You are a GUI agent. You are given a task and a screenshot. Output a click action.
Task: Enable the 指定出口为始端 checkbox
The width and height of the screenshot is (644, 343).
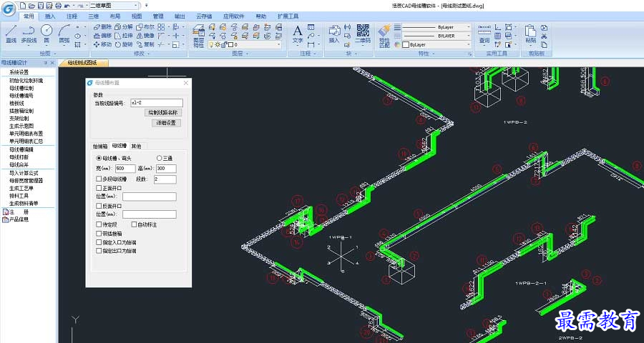coord(99,251)
